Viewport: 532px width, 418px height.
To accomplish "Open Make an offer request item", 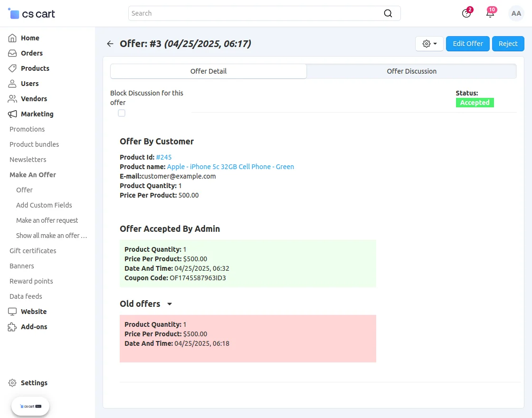I will (47, 220).
